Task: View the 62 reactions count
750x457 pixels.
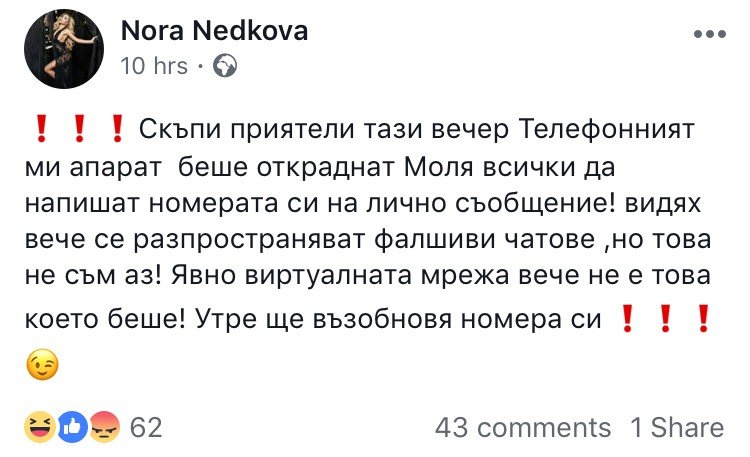Action: 146,427
